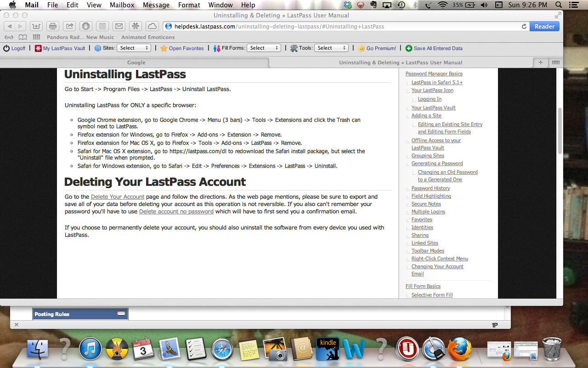Image resolution: width=588 pixels, height=368 pixels.
Task: Open Trash in the Dock
Action: pos(552,350)
